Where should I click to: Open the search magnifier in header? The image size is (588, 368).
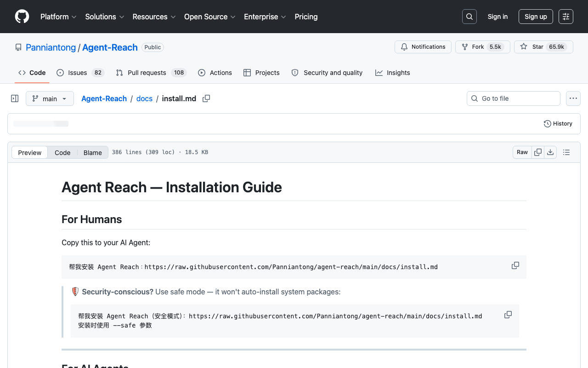pos(469,17)
